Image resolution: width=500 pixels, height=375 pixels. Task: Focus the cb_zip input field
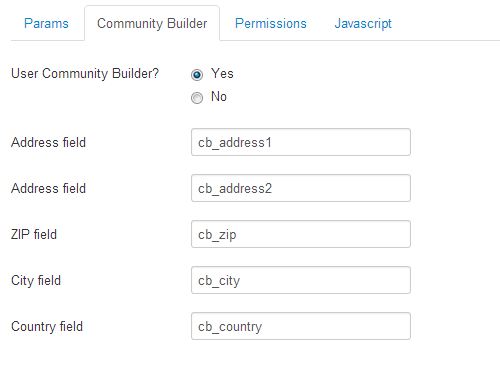click(301, 234)
